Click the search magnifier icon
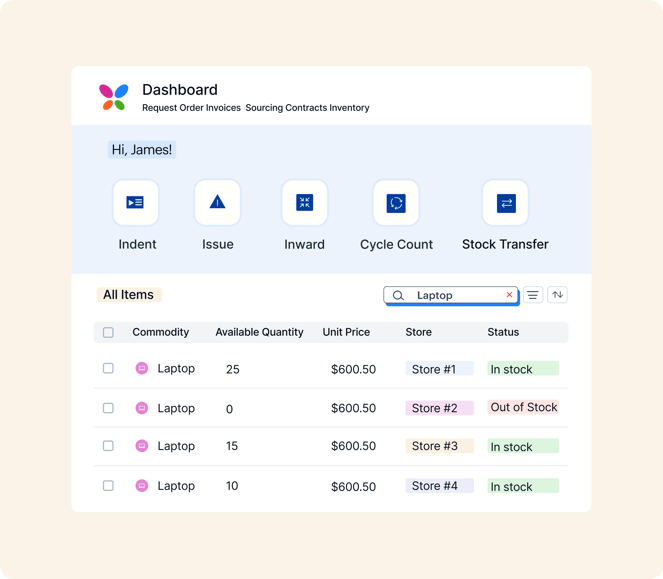Screen dimensions: 663x579 (x=398, y=295)
